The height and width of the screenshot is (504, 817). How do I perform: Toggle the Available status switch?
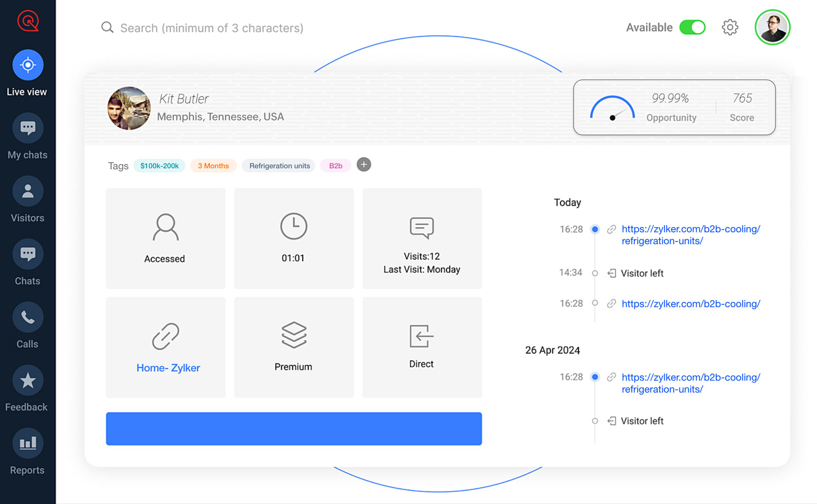(x=692, y=27)
